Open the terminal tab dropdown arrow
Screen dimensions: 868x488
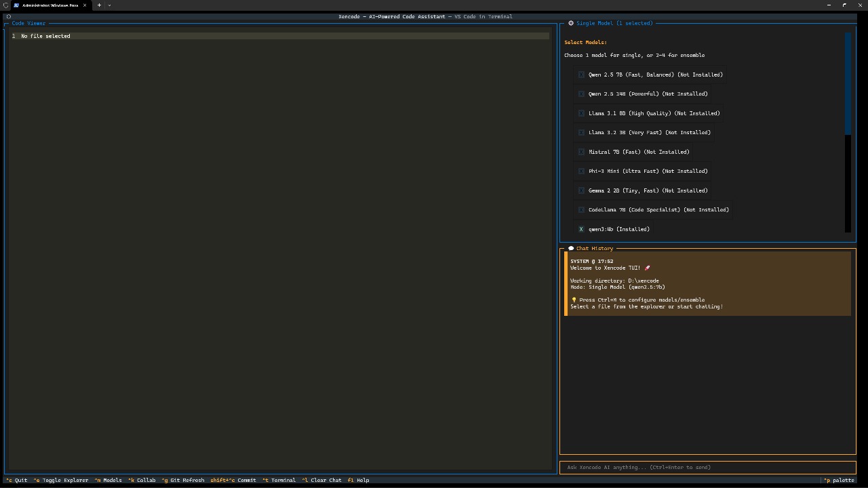109,5
